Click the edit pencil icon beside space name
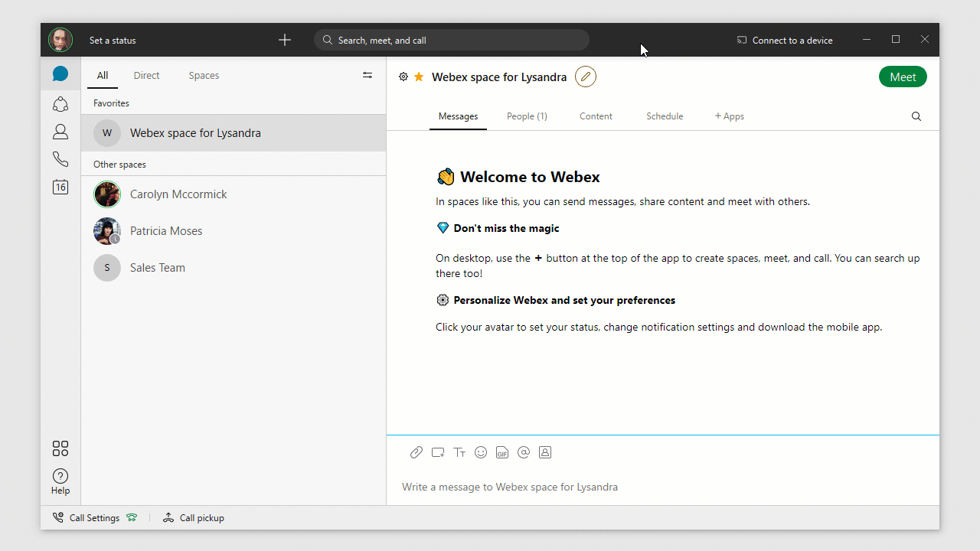The width and height of the screenshot is (980, 551). [586, 77]
